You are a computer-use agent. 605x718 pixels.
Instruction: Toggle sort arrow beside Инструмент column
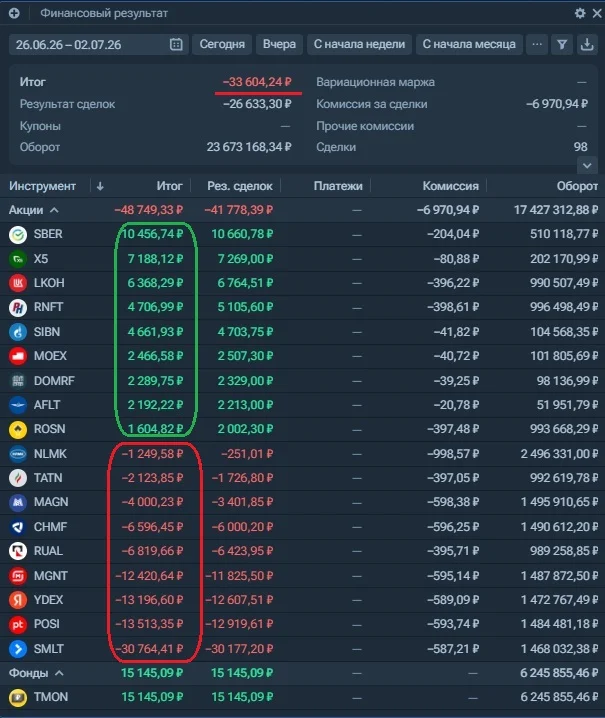click(x=100, y=186)
